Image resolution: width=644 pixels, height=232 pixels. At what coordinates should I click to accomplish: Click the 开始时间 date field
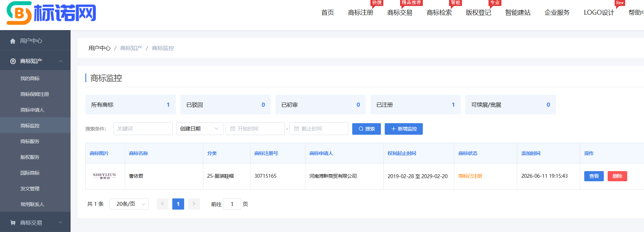255,129
